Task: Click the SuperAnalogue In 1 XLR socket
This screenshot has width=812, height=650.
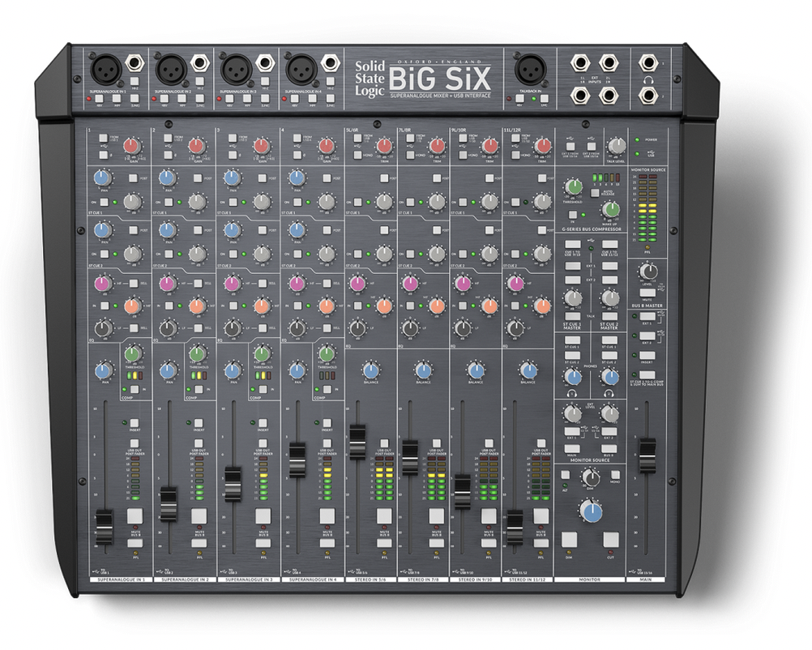Action: 107,70
